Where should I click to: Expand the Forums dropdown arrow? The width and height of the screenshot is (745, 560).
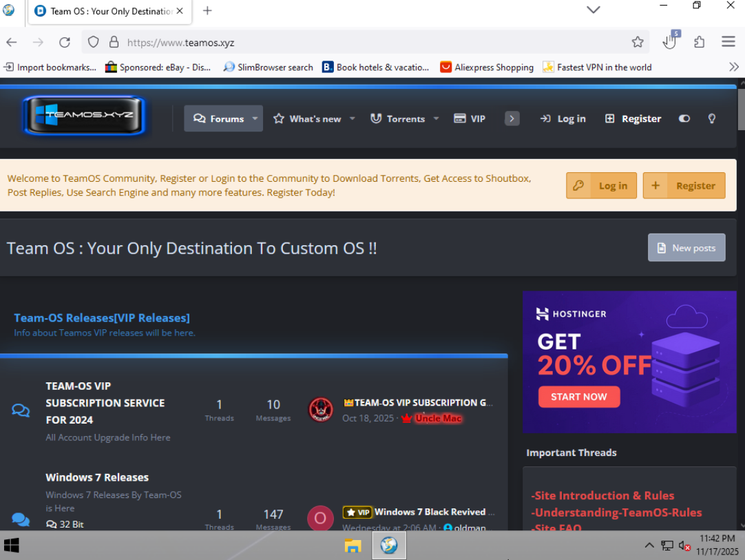255,118
